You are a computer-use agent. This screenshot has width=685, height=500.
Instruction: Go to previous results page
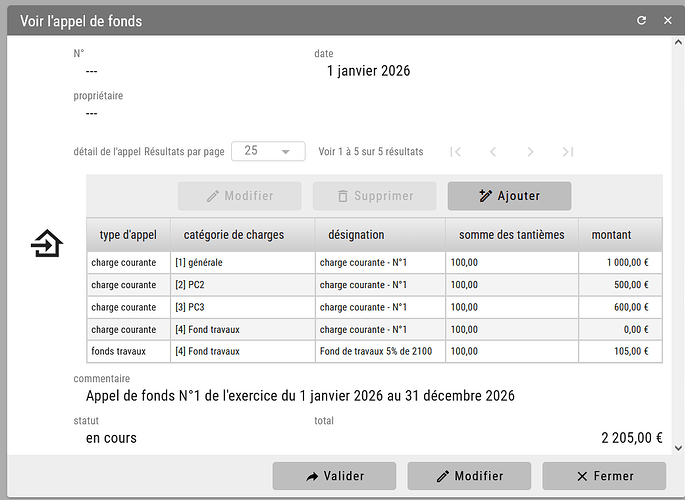click(493, 152)
